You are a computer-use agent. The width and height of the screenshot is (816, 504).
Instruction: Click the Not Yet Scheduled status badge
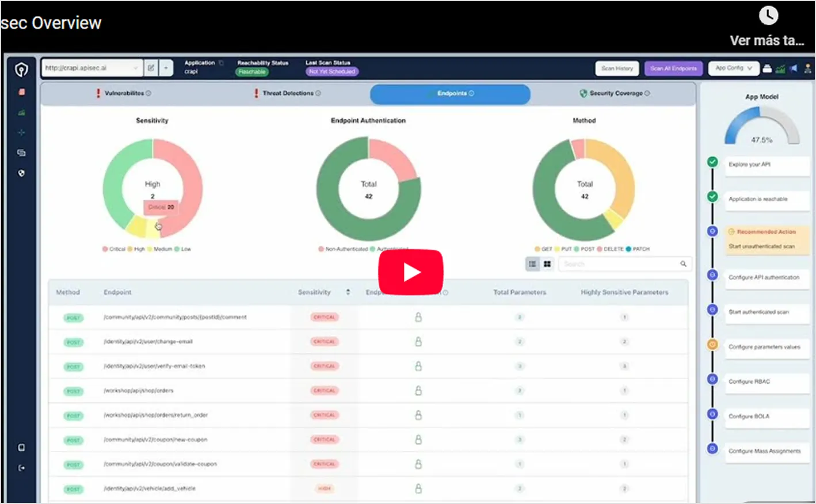[331, 72]
